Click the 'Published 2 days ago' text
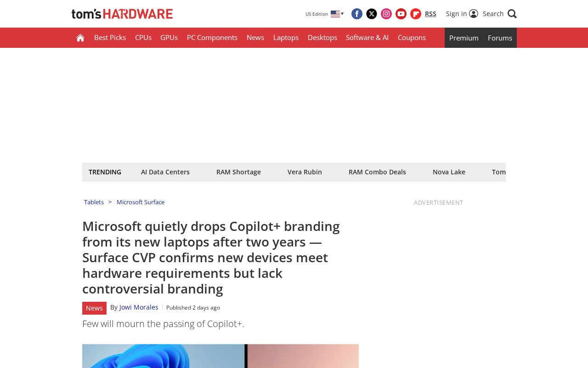This screenshot has height=368, width=588. coord(193,308)
